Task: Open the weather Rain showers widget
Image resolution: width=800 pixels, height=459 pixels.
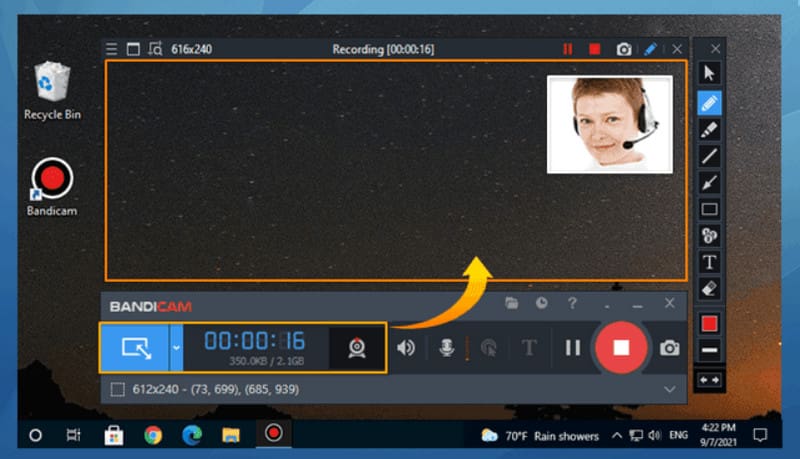Action: click(x=540, y=436)
